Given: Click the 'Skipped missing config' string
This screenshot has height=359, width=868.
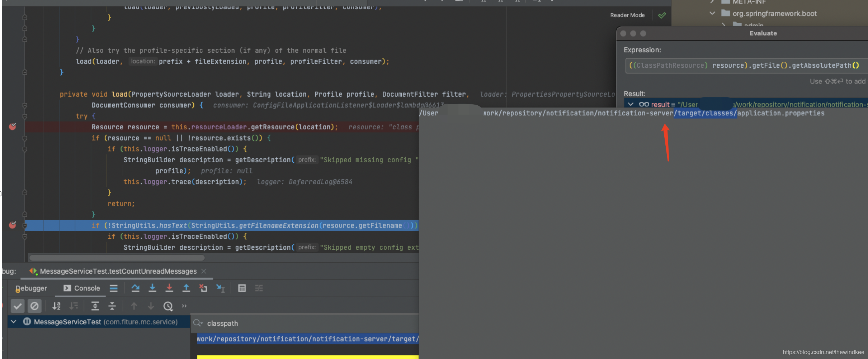Looking at the screenshot, I should pos(369,160).
